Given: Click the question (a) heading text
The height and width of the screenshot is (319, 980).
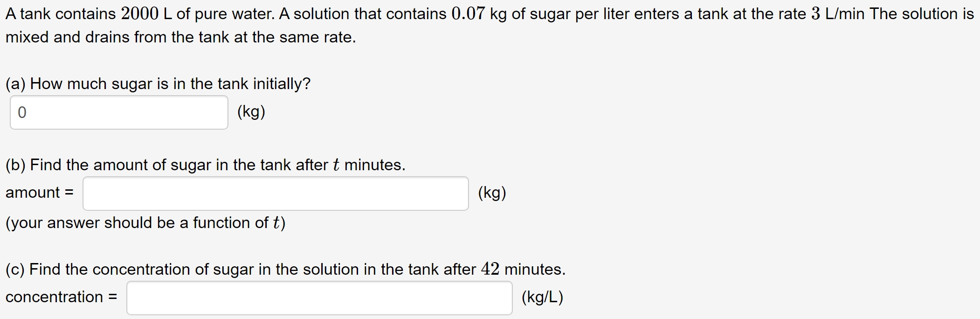Looking at the screenshot, I should point(158,84).
